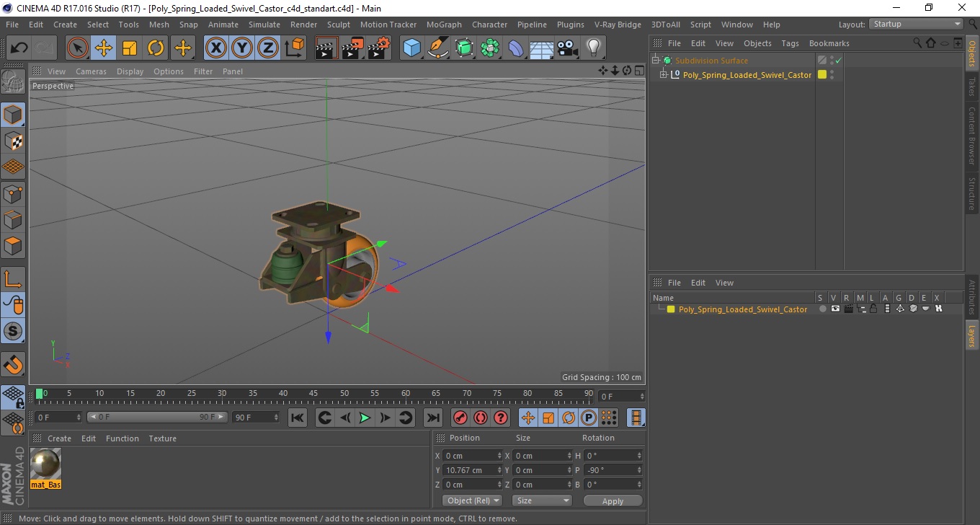Open the Array modeling objects icon
Viewport: 980px width, 525px height.
491,48
